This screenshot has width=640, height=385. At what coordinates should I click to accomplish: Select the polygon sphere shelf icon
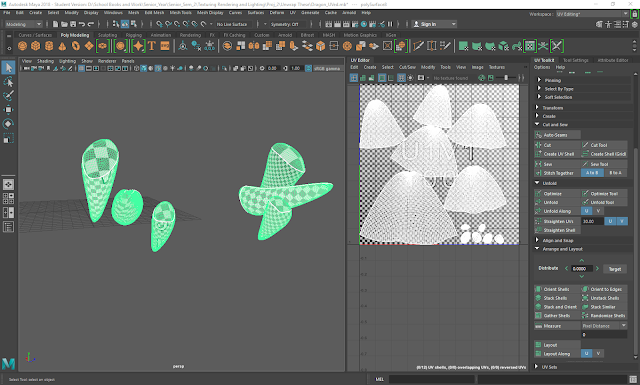[x=22, y=46]
